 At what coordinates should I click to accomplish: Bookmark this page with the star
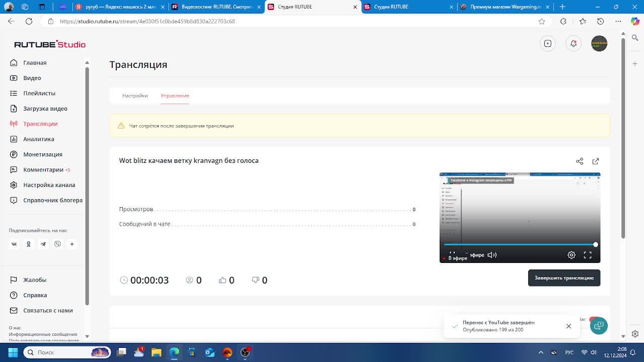click(542, 21)
